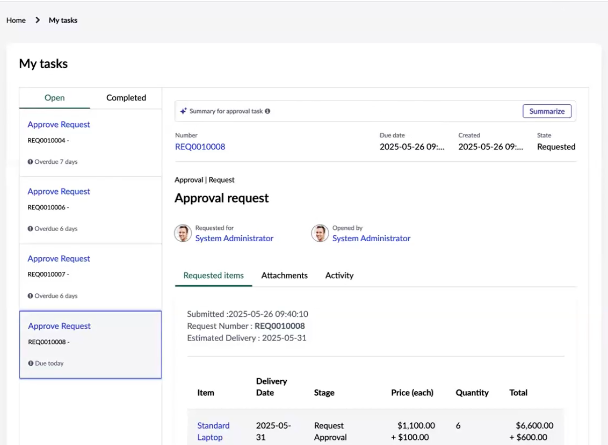Click the sparkle icon beside Summary for approval task
This screenshot has width=608, height=445.
coord(183,111)
